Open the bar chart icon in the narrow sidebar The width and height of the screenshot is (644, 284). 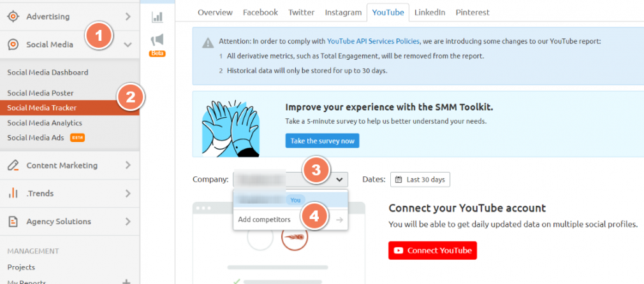157,17
